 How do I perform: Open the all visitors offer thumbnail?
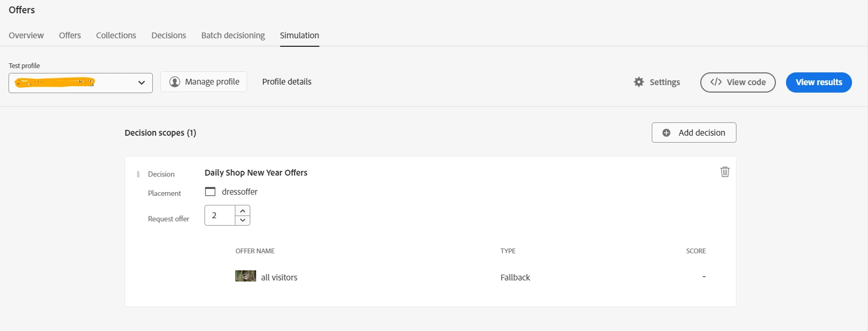(245, 276)
